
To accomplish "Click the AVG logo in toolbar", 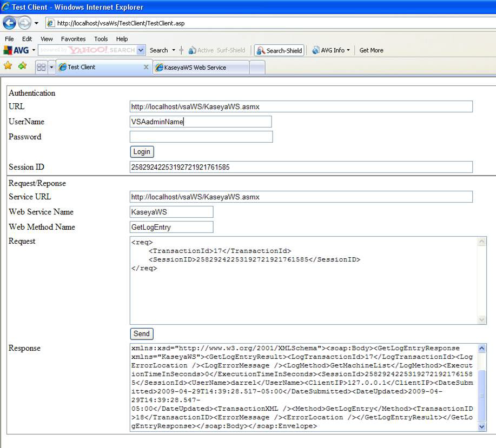I will point(17,50).
